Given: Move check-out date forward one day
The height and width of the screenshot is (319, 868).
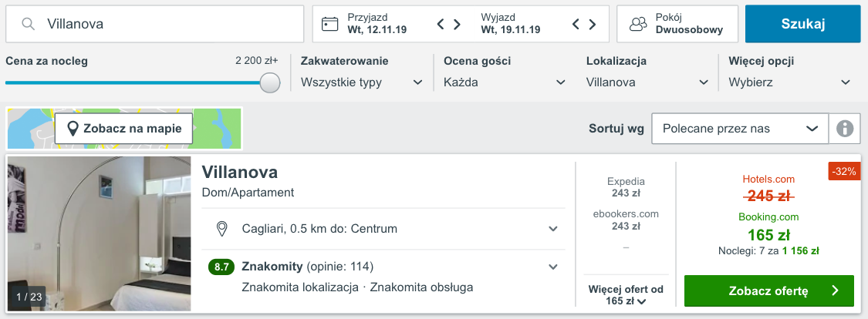Looking at the screenshot, I should click(x=593, y=24).
